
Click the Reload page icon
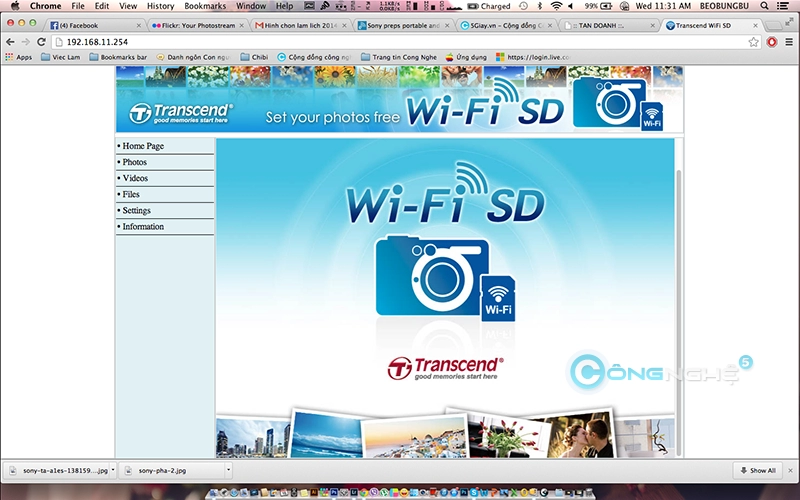(x=41, y=42)
